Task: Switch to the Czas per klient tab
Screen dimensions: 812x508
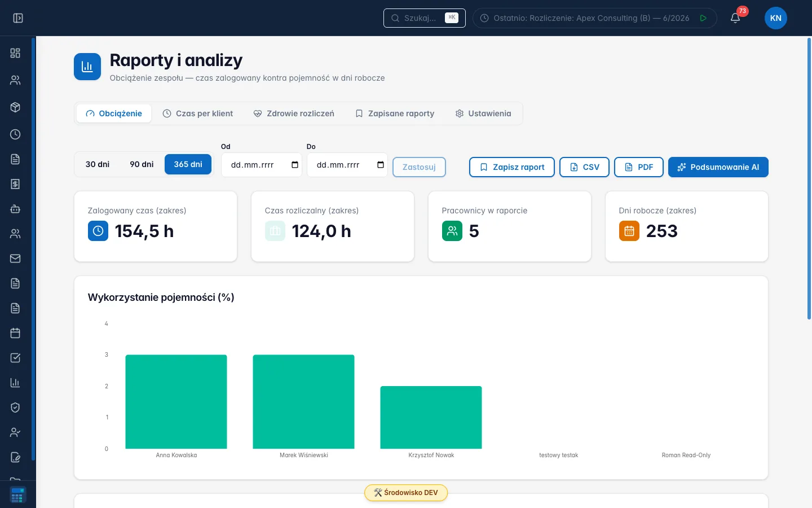Action: point(198,113)
